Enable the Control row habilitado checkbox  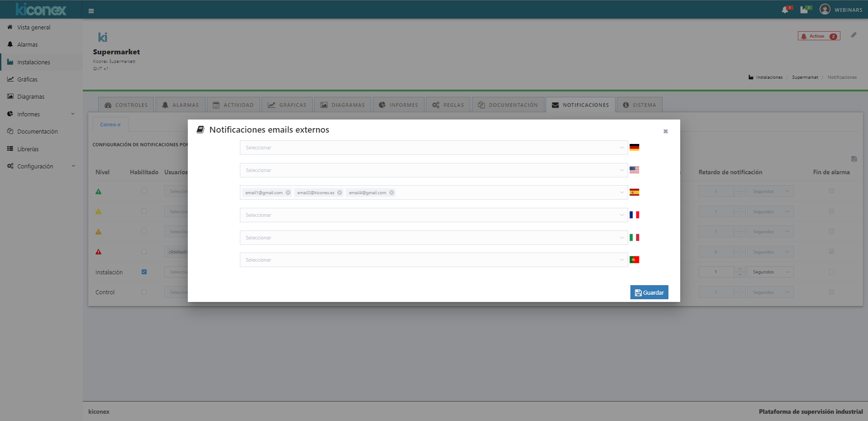tap(144, 292)
